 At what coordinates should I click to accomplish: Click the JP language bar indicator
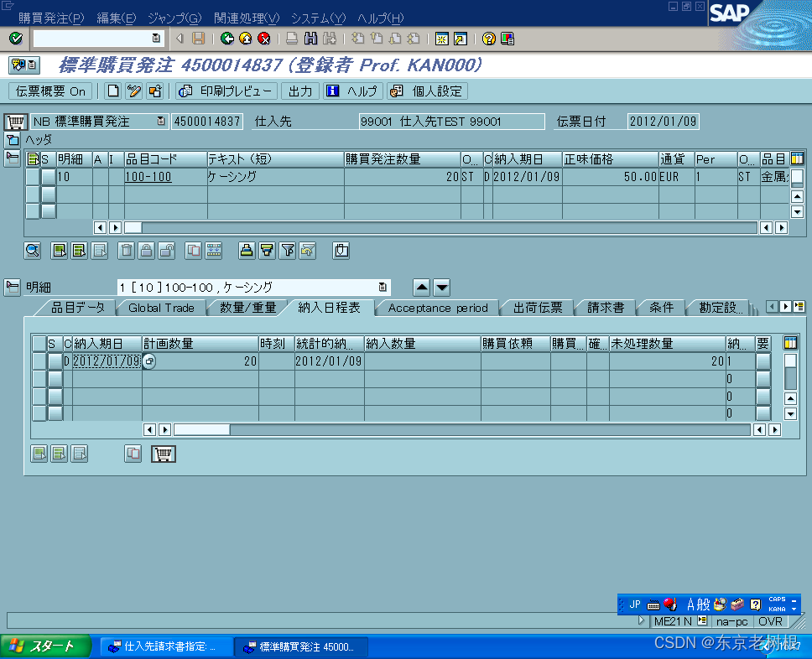click(x=635, y=605)
